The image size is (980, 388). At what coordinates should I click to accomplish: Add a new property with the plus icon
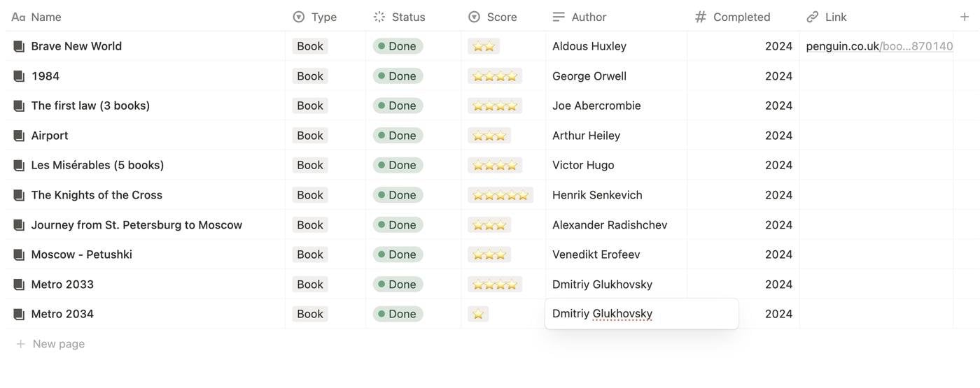point(965,17)
